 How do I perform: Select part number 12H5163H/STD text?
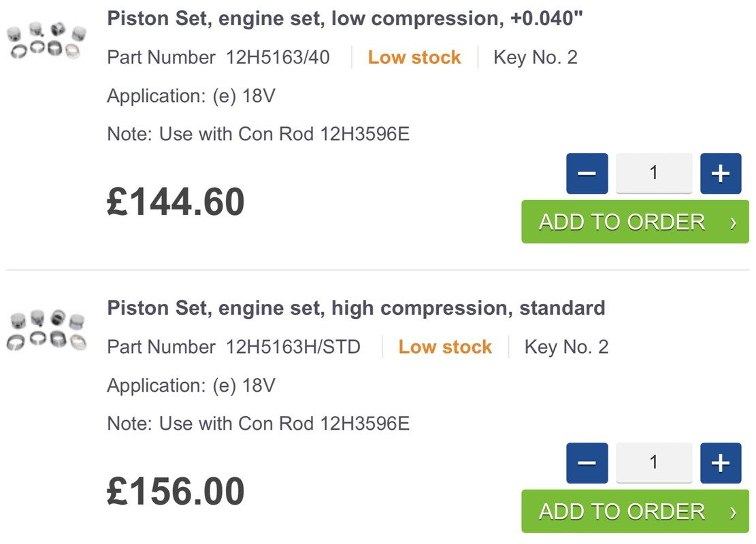pos(293,347)
